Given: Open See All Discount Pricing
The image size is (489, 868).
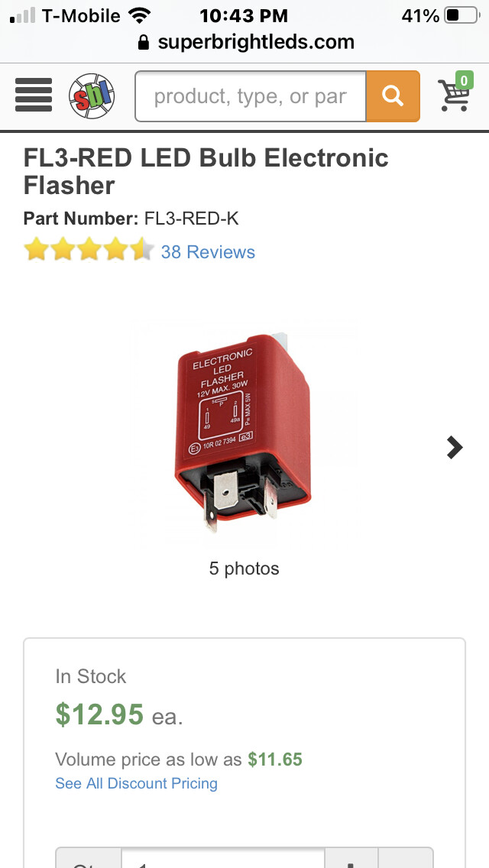Looking at the screenshot, I should pyautogui.click(x=136, y=783).
